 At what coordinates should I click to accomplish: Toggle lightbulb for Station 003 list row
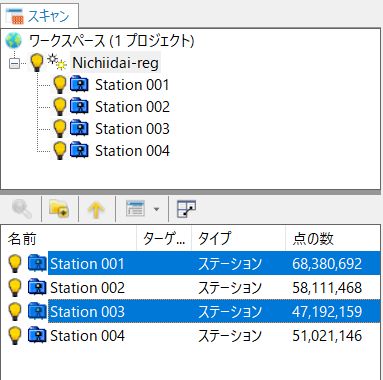pos(15,312)
